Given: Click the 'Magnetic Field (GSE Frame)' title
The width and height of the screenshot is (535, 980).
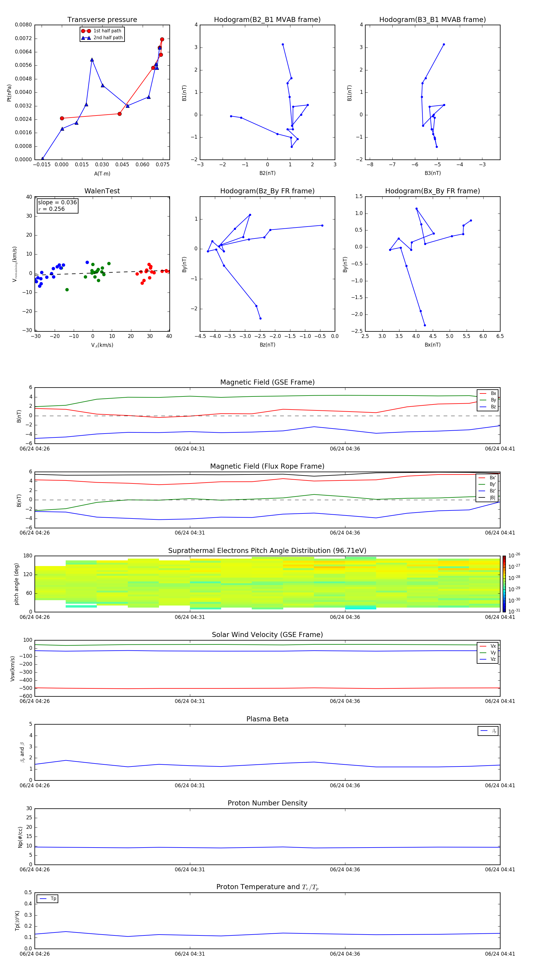Looking at the screenshot, I should coord(267,382).
